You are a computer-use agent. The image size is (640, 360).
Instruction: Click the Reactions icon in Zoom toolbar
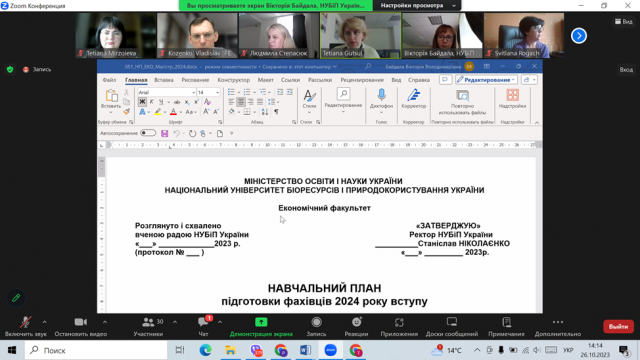356,322
